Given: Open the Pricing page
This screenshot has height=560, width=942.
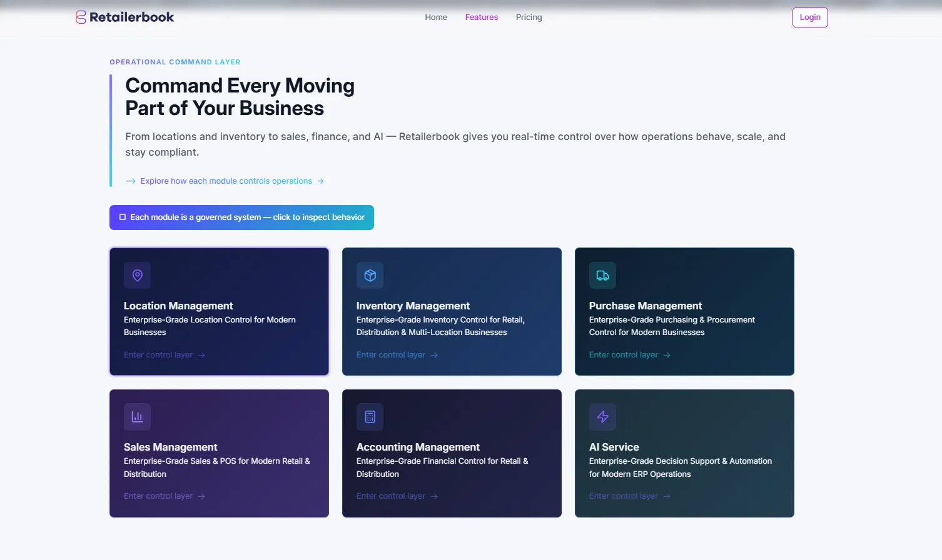Looking at the screenshot, I should [529, 17].
